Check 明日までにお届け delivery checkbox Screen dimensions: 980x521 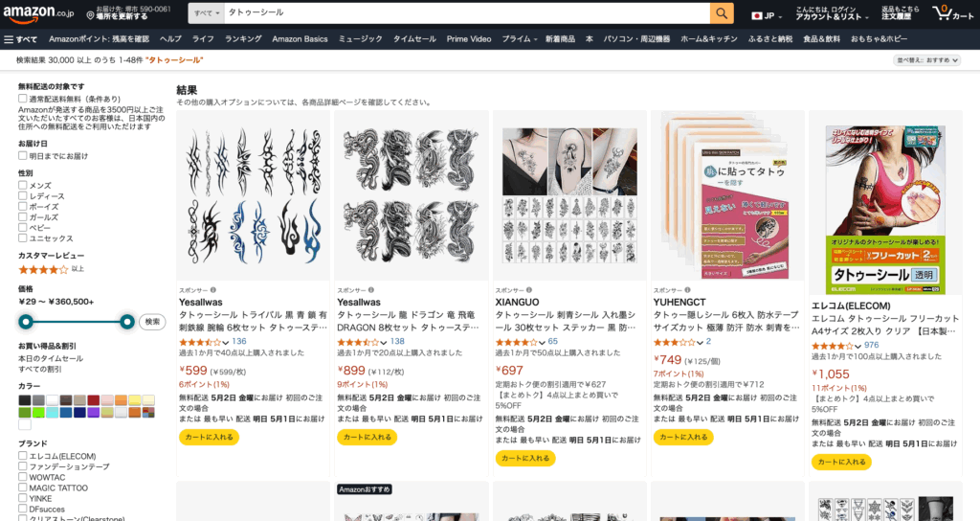click(x=23, y=156)
